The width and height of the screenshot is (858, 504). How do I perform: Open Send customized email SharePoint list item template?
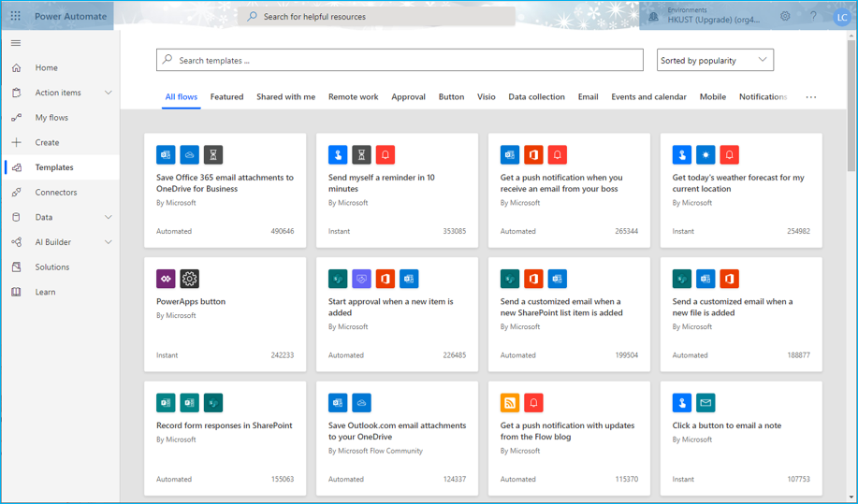coord(569,314)
